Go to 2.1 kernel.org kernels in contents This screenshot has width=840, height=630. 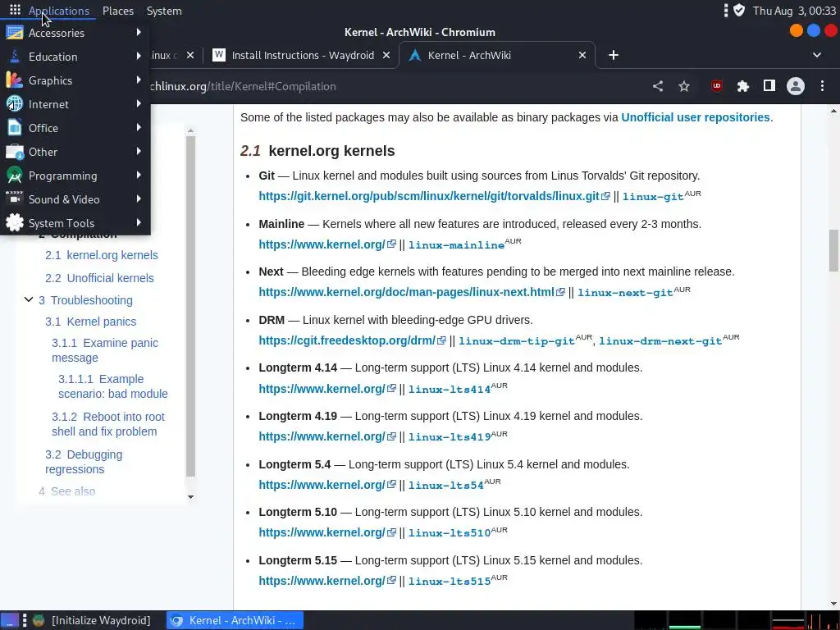101,255
